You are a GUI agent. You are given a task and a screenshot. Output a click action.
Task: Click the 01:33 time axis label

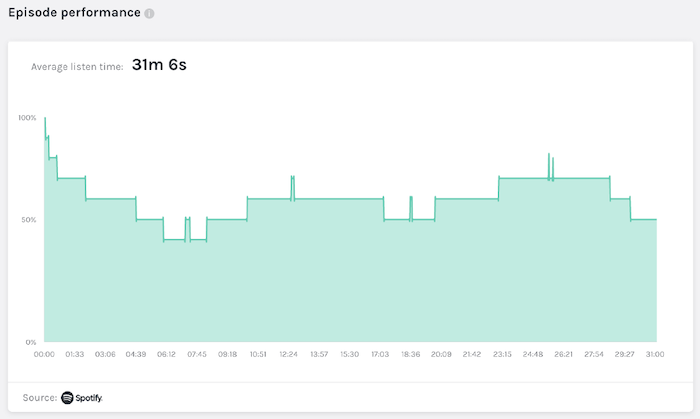coord(75,354)
